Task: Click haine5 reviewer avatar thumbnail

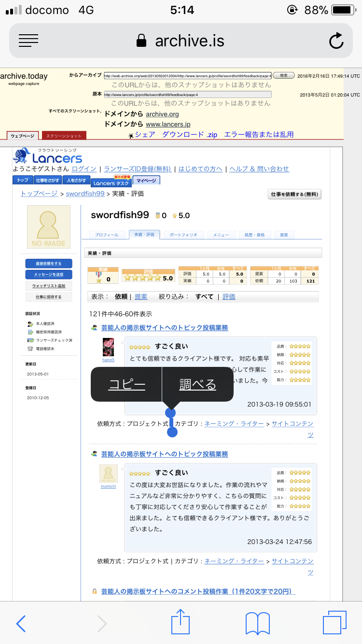Action: click(109, 348)
